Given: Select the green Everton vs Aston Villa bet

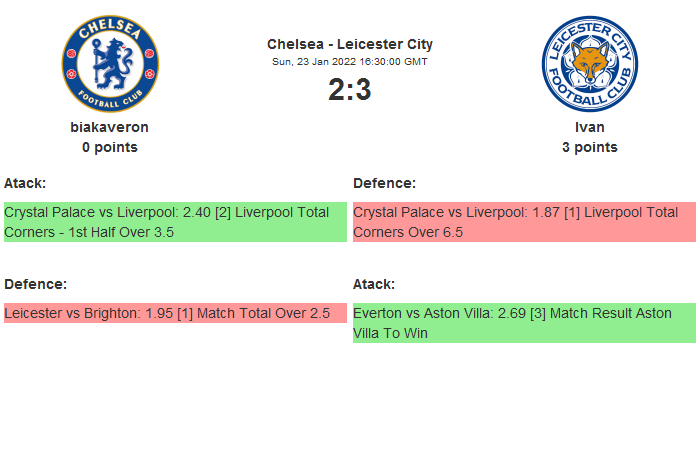Looking at the screenshot, I should pyautogui.click(x=524, y=323).
